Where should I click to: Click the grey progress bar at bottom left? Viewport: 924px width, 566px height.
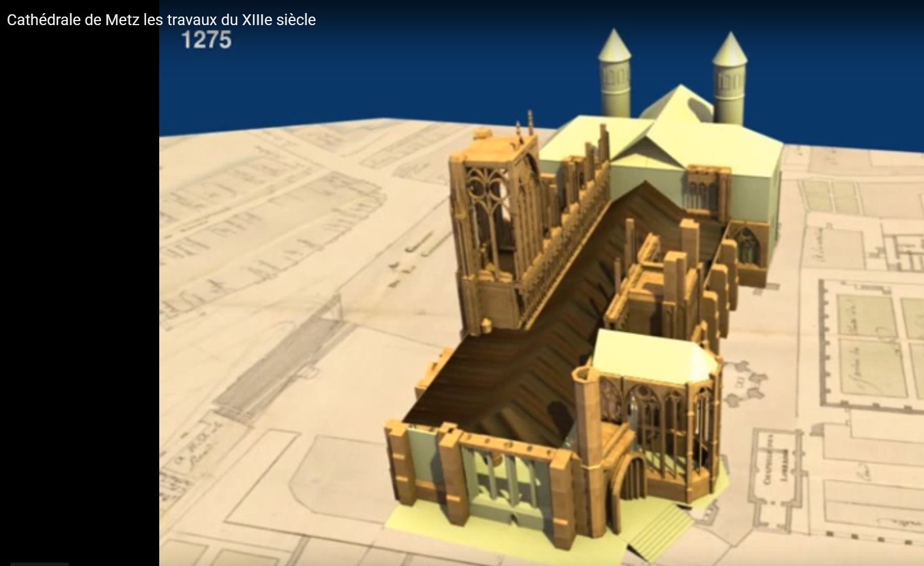pyautogui.click(x=39, y=564)
